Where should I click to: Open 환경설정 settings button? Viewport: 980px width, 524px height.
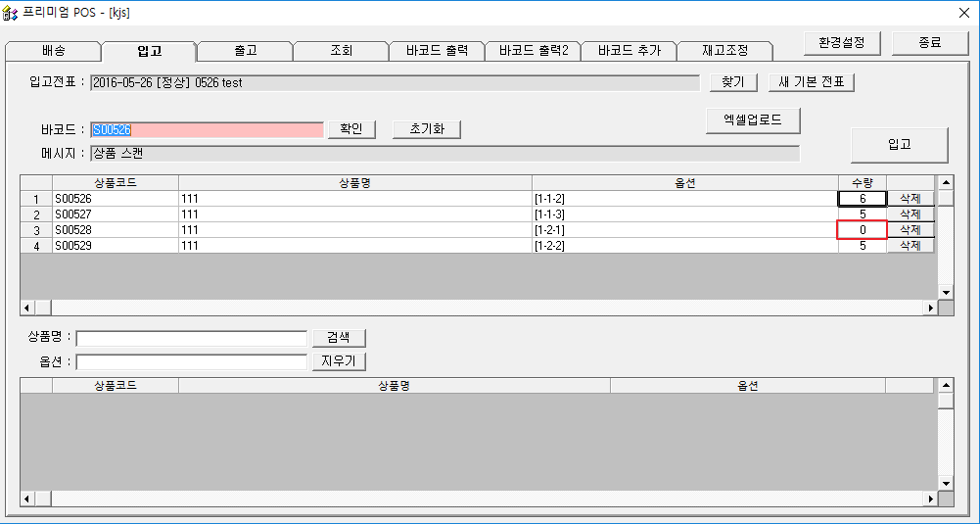pyautogui.click(x=842, y=43)
